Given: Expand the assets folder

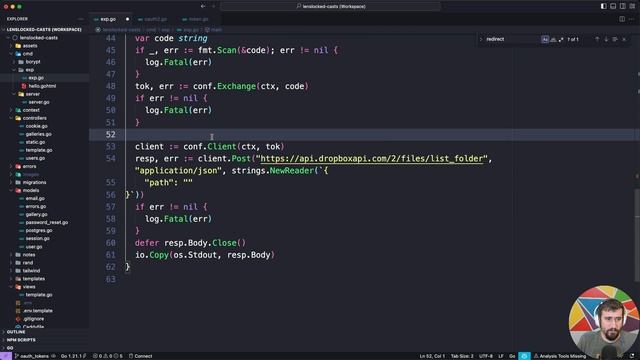Looking at the screenshot, I should pos(44,46).
